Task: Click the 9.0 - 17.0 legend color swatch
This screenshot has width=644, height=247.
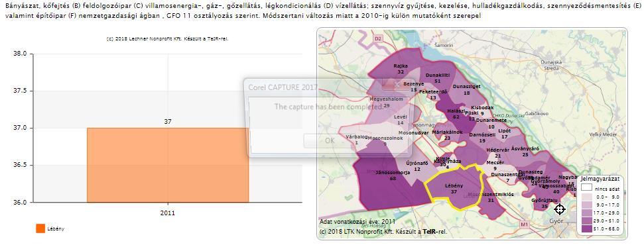Action: pos(587,205)
